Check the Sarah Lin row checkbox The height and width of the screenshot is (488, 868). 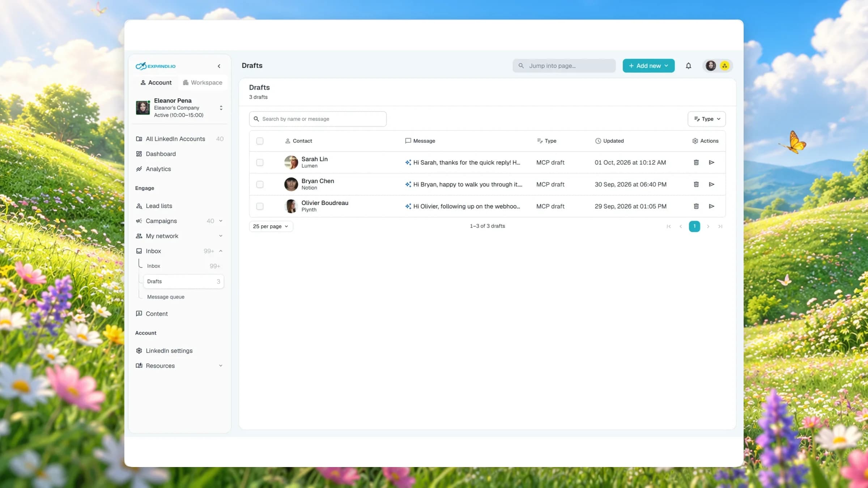(260, 162)
